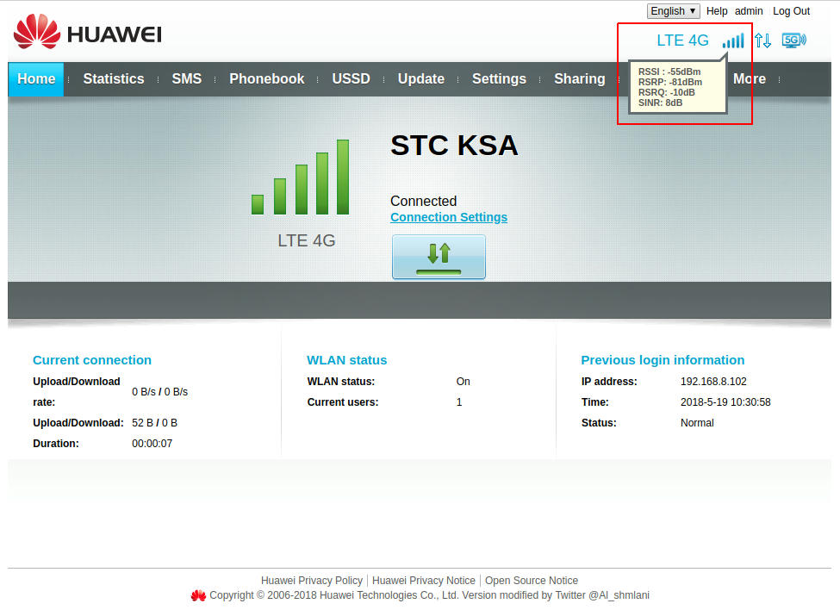The width and height of the screenshot is (840, 616).
Task: Click the up/down data traffic arrows icon
Action: point(762,40)
